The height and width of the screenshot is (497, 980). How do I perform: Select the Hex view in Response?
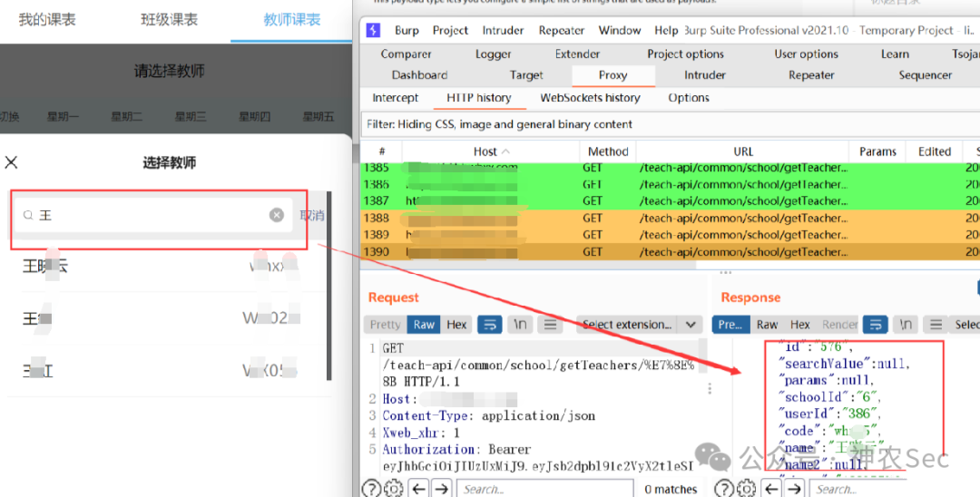(x=800, y=325)
